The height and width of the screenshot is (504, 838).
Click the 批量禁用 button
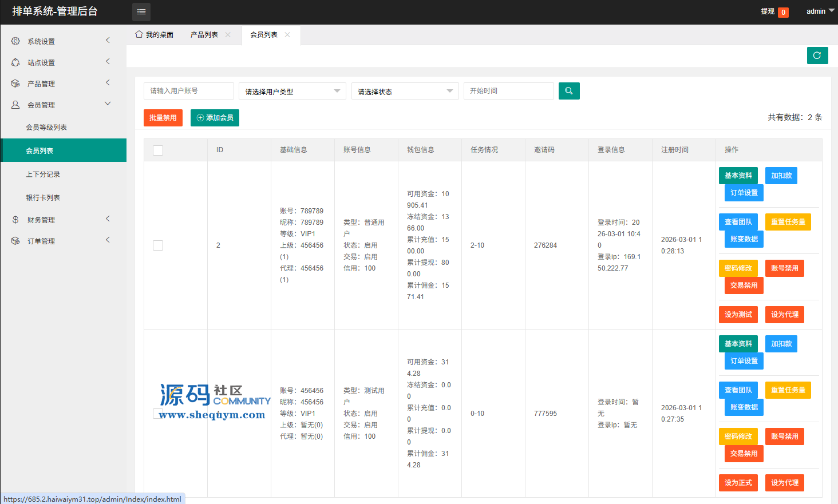click(163, 118)
